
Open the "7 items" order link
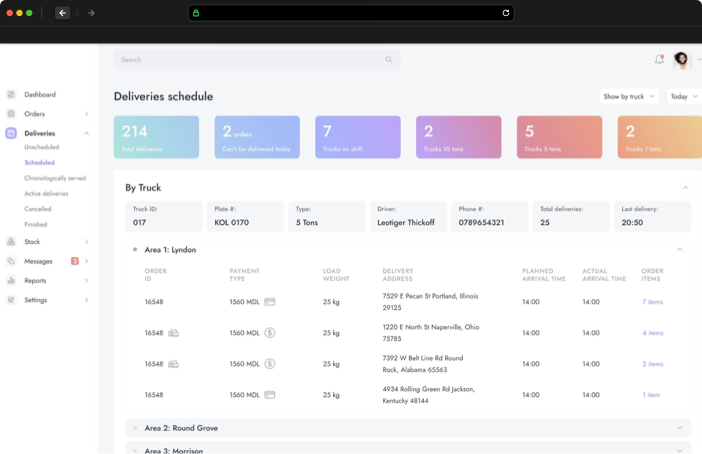pos(652,302)
